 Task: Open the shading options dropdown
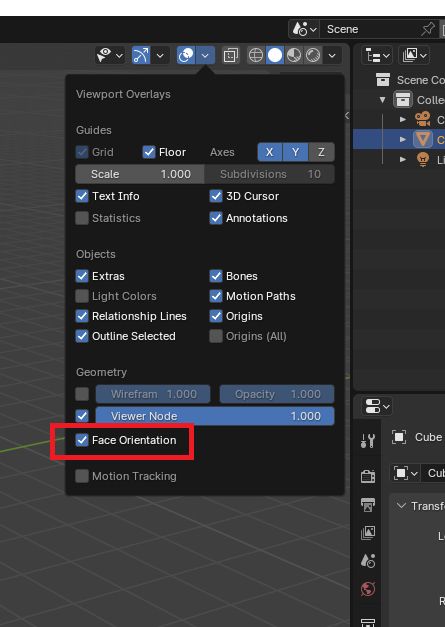[332, 55]
